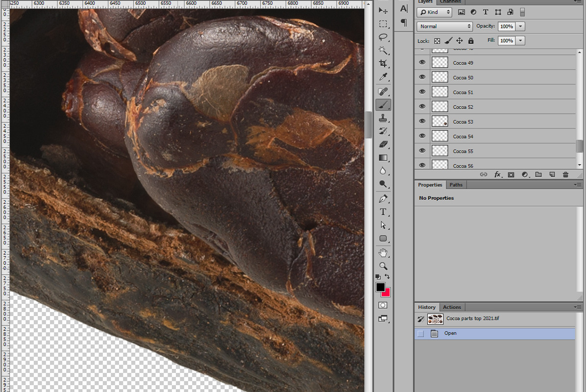Hide the Cocoa 54 layer
Screen dimensions: 588x392
click(x=422, y=136)
